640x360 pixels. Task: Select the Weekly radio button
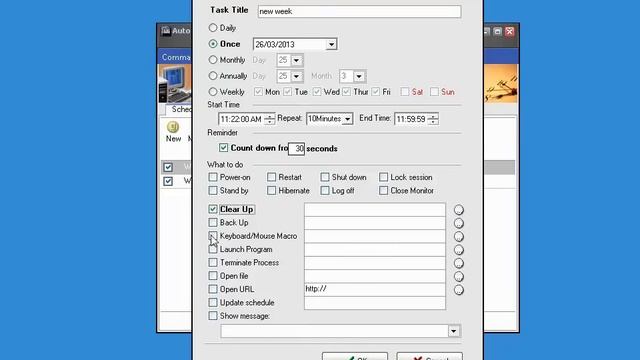point(213,91)
